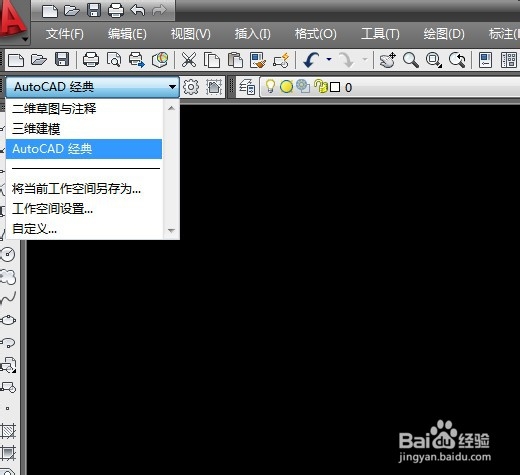Viewport: 520px width, 475px height.
Task: Open 工作空间设置...
Action: [84, 209]
